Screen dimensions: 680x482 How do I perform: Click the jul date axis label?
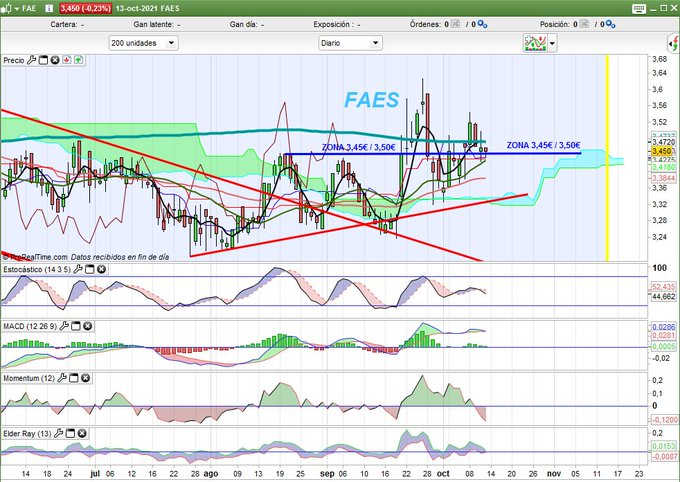95,474
